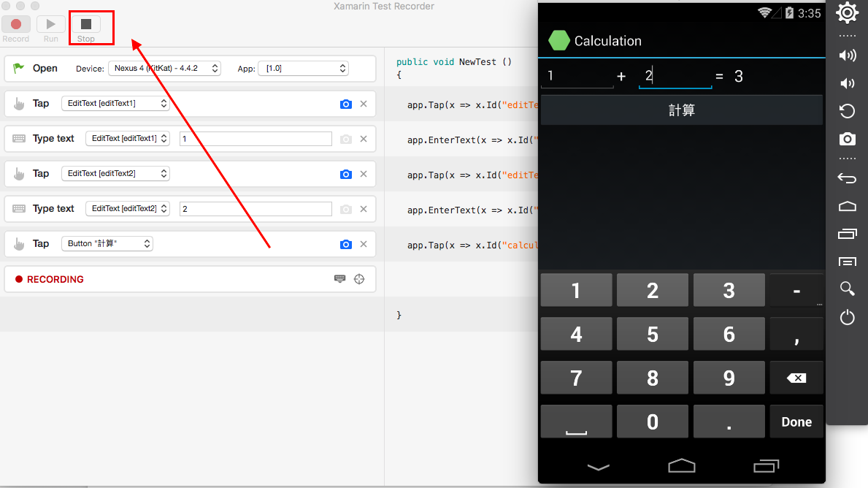Click the green Calculation app icon
The width and height of the screenshot is (868, 488).
point(558,40)
